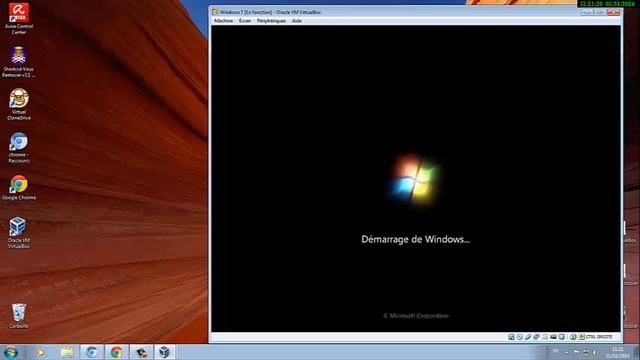Select the Google Chrome desktop icon
640x360 pixels.
pyautogui.click(x=18, y=188)
